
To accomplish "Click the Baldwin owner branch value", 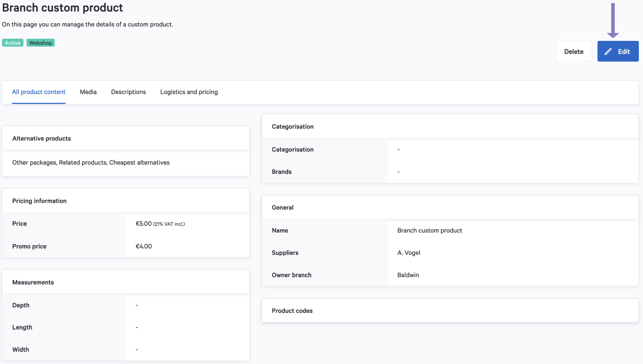I will pyautogui.click(x=408, y=275).
